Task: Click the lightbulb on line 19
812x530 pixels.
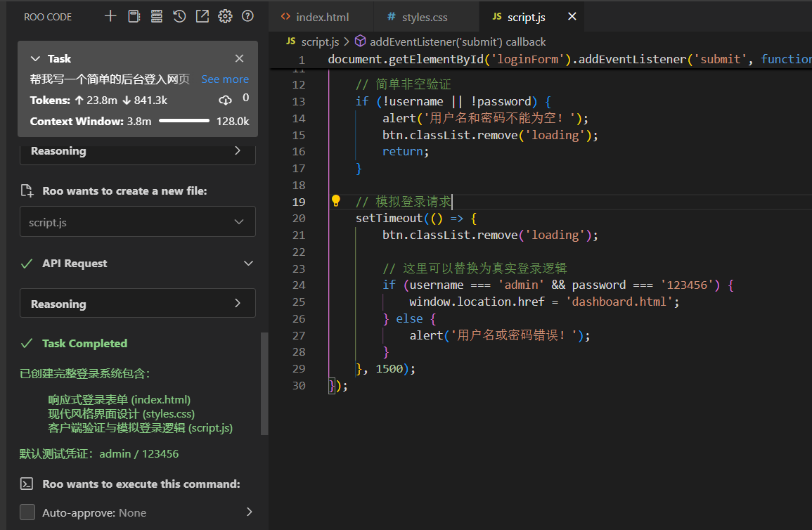Action: (x=336, y=201)
